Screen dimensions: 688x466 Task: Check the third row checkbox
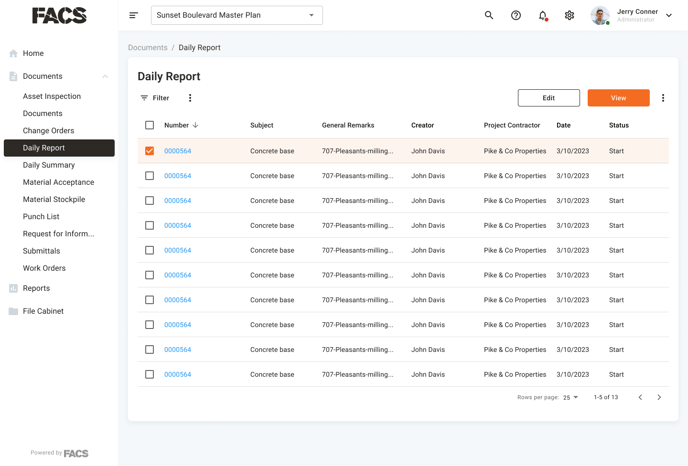(x=150, y=201)
